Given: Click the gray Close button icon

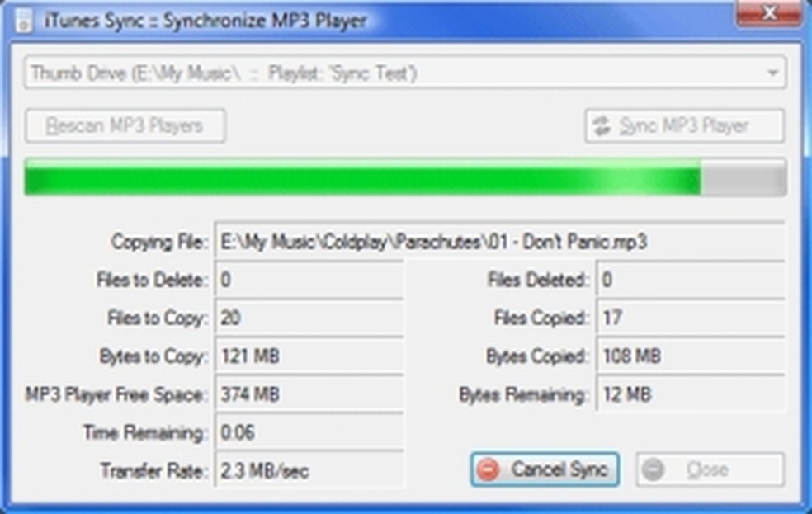Looking at the screenshot, I should [653, 469].
